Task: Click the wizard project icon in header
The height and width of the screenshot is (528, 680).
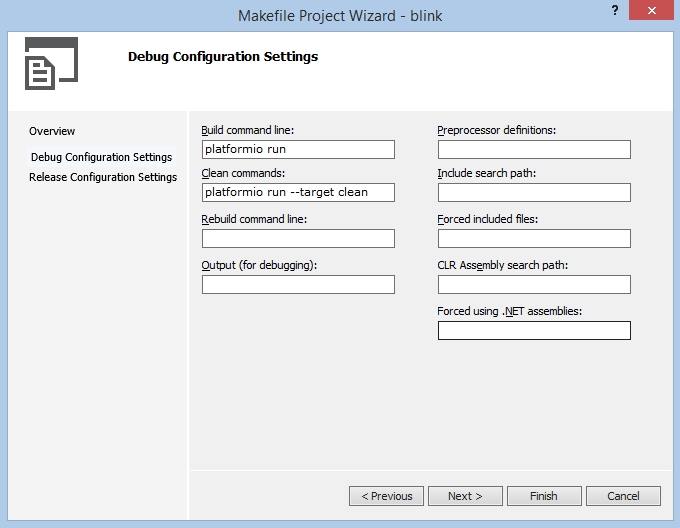Action: (51, 63)
